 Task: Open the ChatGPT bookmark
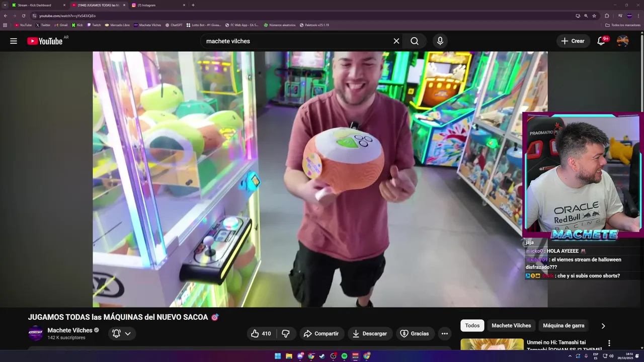coord(174,25)
